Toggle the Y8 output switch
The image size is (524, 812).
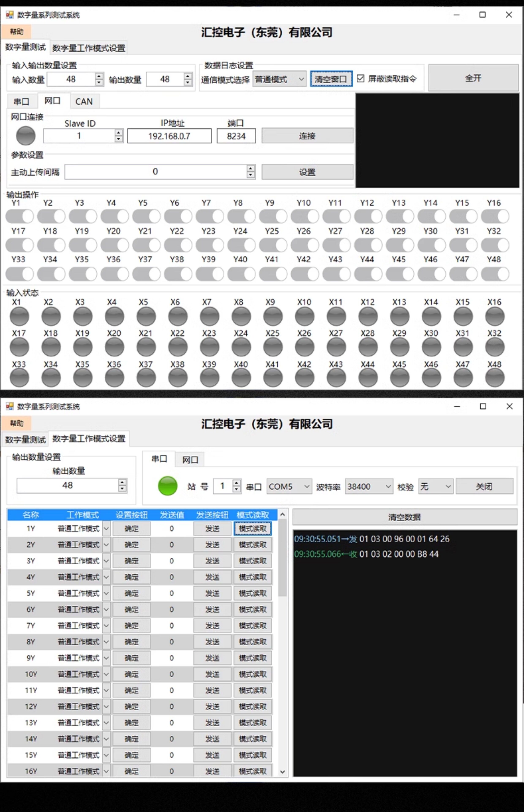click(x=241, y=216)
